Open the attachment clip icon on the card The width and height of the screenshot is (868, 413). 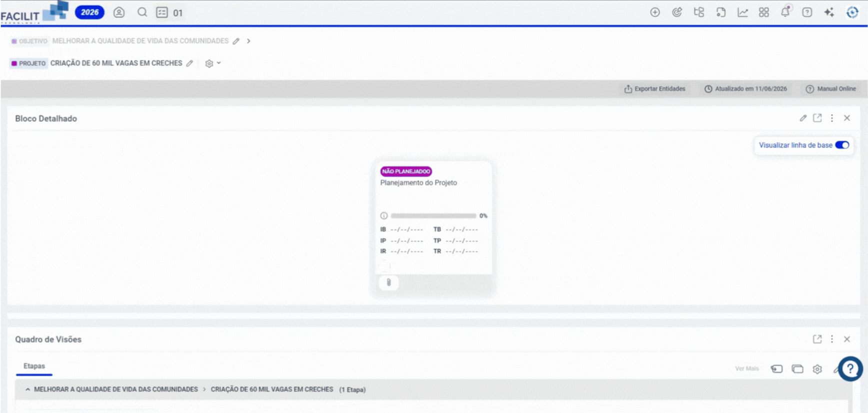[x=388, y=282]
